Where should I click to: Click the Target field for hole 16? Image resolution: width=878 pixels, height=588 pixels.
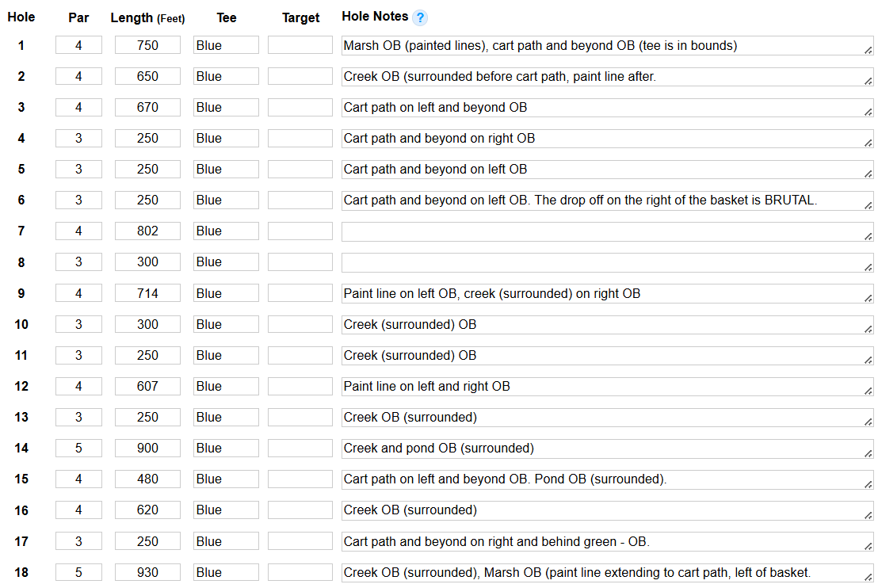(300, 510)
